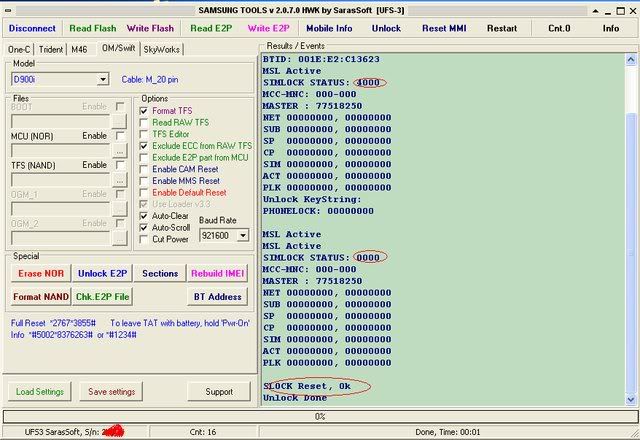Open the Baud Rate dropdown arrow
640x440 pixels.
[x=243, y=235]
